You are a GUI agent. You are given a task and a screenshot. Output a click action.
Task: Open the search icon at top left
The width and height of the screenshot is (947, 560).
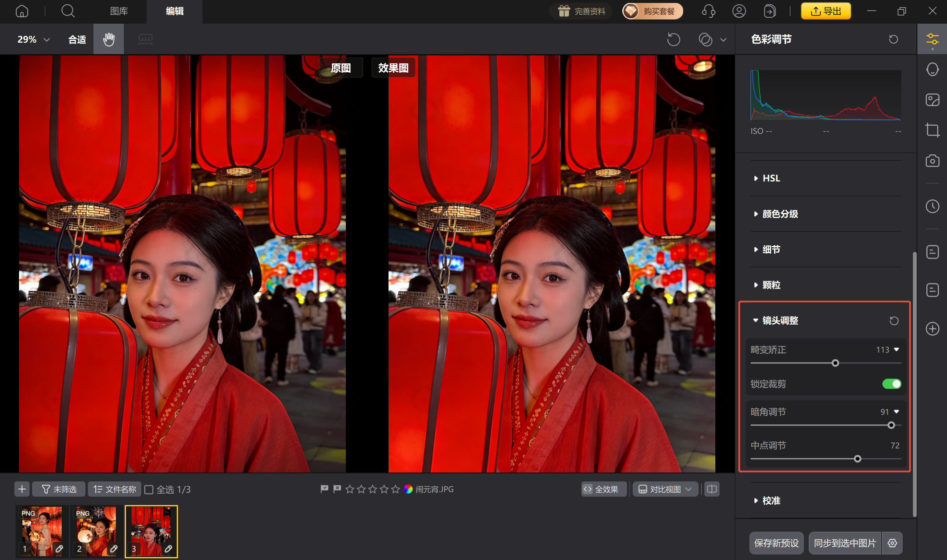tap(68, 11)
